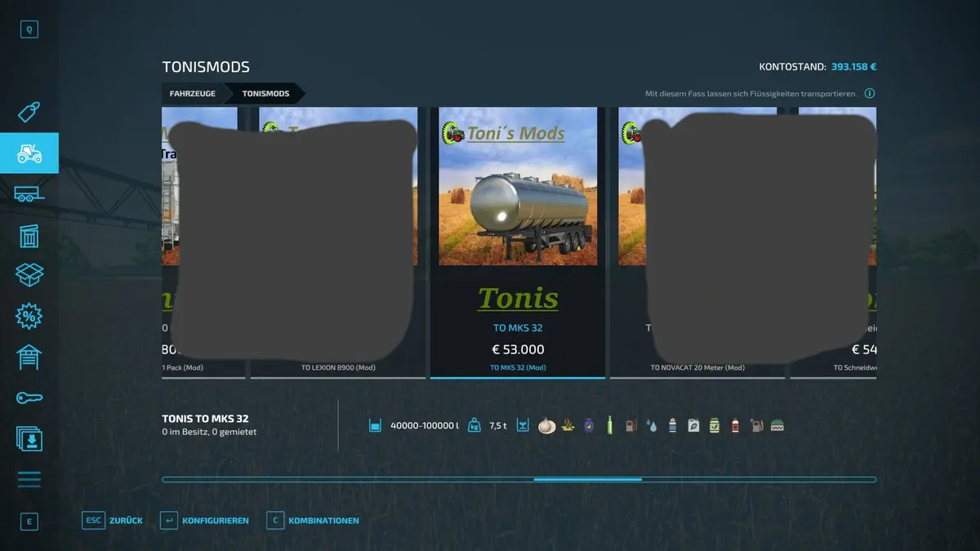Click the green checkmark jar fill icon

coord(715,425)
